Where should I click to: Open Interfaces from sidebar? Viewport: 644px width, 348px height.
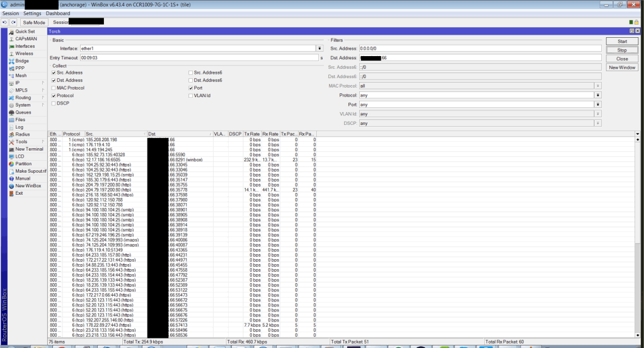pyautogui.click(x=25, y=47)
